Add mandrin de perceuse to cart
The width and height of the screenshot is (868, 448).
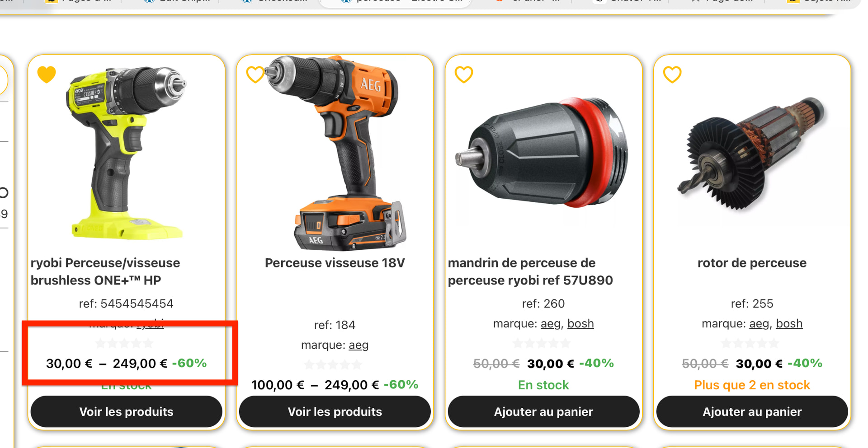[x=543, y=412]
